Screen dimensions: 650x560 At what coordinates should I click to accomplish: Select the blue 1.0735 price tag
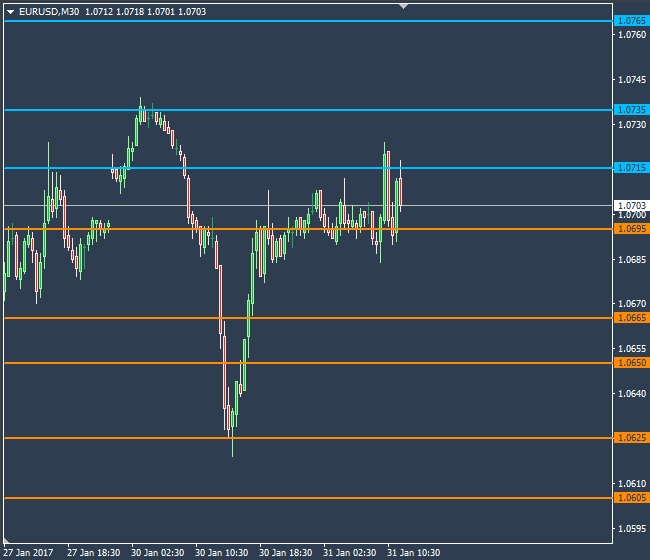[x=630, y=110]
